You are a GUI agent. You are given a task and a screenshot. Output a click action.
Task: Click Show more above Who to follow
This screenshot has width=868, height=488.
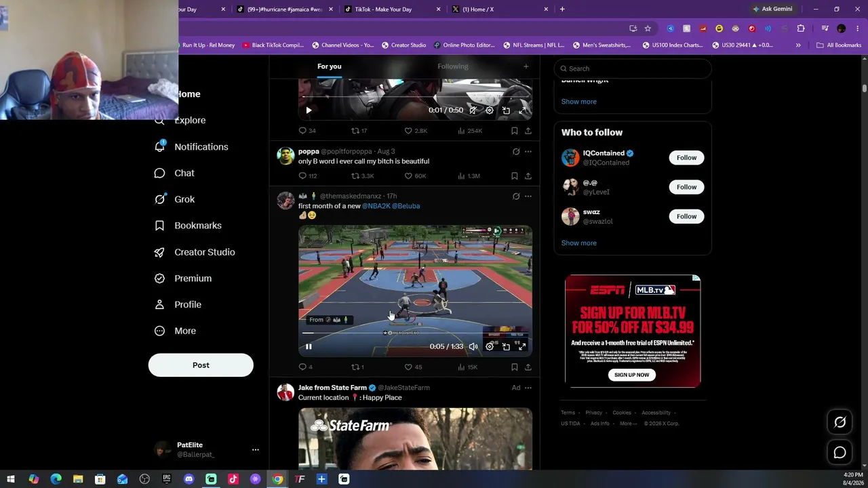coord(579,102)
